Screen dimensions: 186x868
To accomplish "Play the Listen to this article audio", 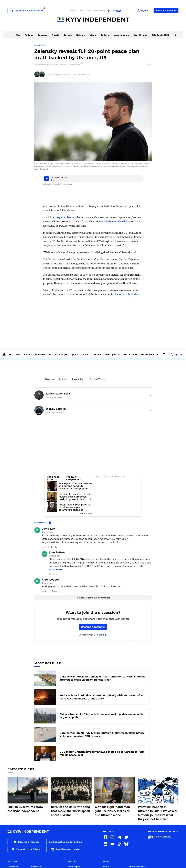I will click(x=47, y=179).
